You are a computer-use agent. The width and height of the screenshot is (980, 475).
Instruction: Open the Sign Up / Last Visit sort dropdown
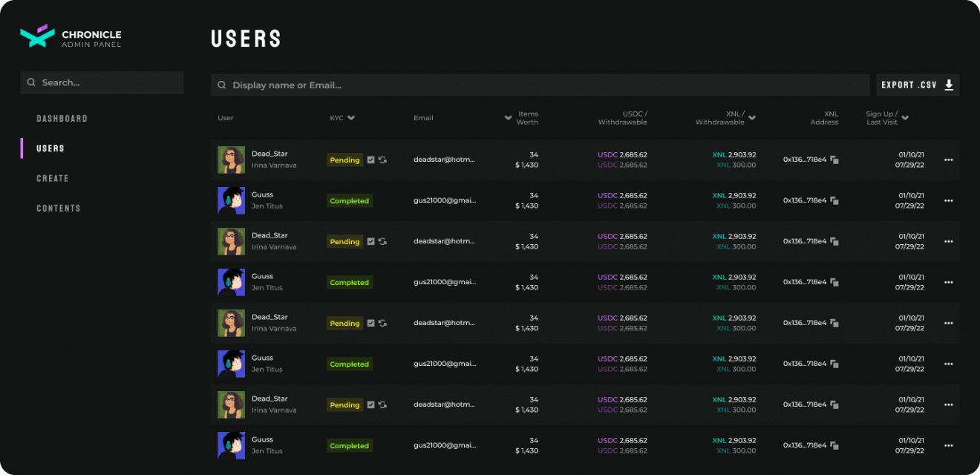click(905, 118)
